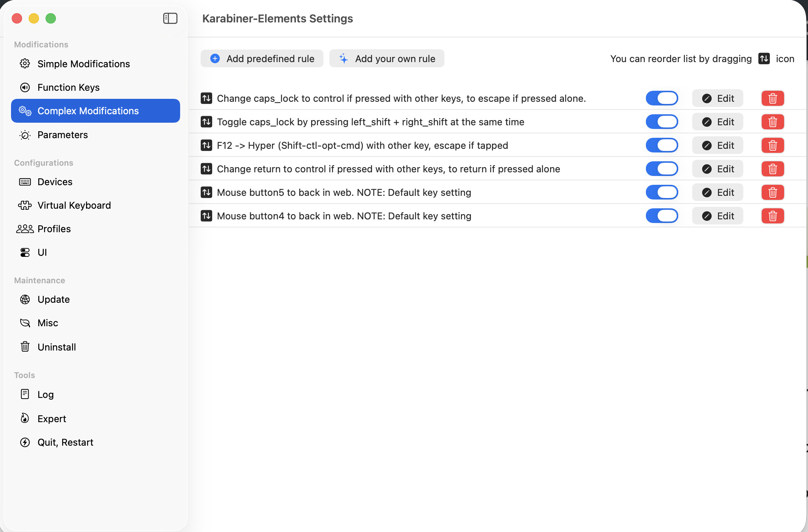Click Add your own rule button
Image resolution: width=808 pixels, height=532 pixels.
(x=387, y=59)
